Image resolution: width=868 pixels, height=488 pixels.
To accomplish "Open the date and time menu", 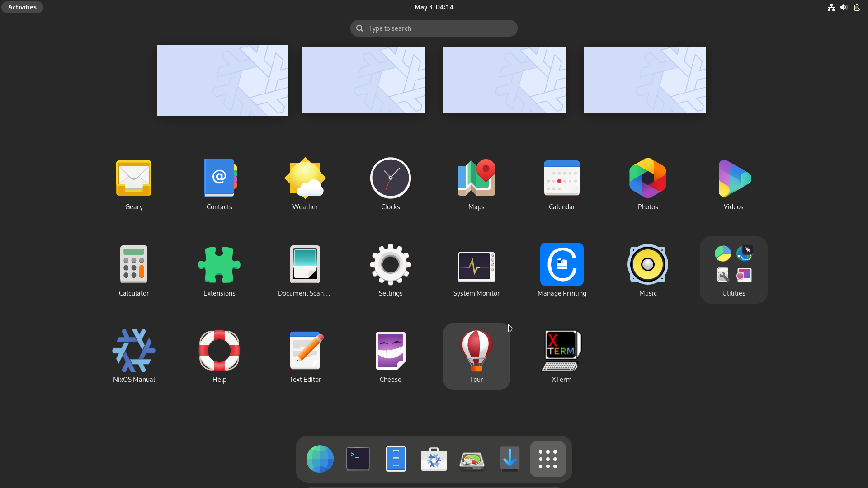I will (434, 7).
